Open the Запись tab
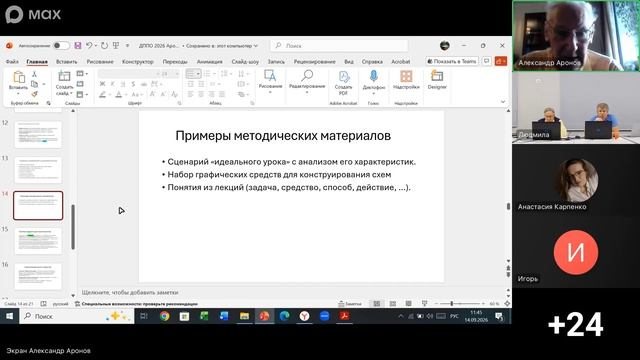The height and width of the screenshot is (360, 640). tap(276, 62)
